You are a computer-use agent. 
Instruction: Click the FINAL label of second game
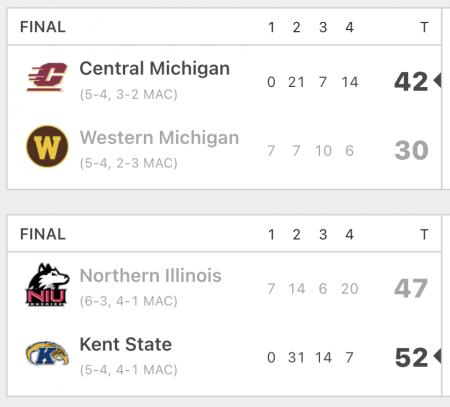[x=43, y=234]
